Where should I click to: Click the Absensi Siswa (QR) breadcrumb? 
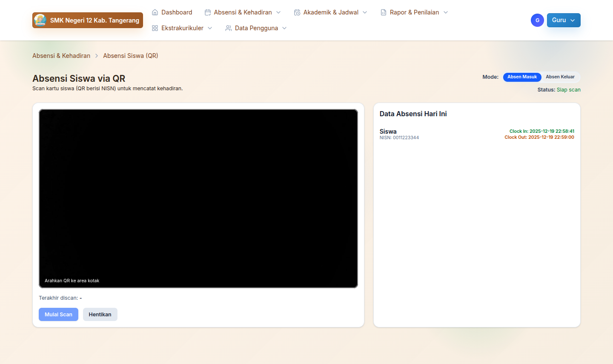pos(131,56)
